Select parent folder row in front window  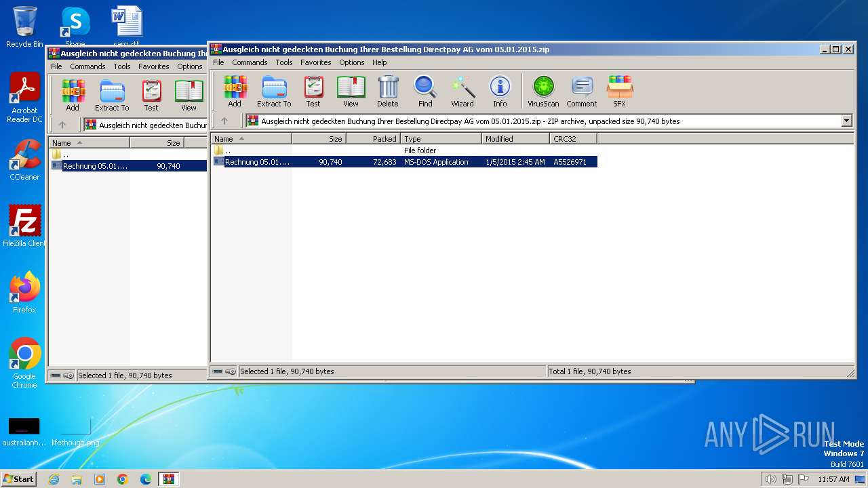pos(404,150)
